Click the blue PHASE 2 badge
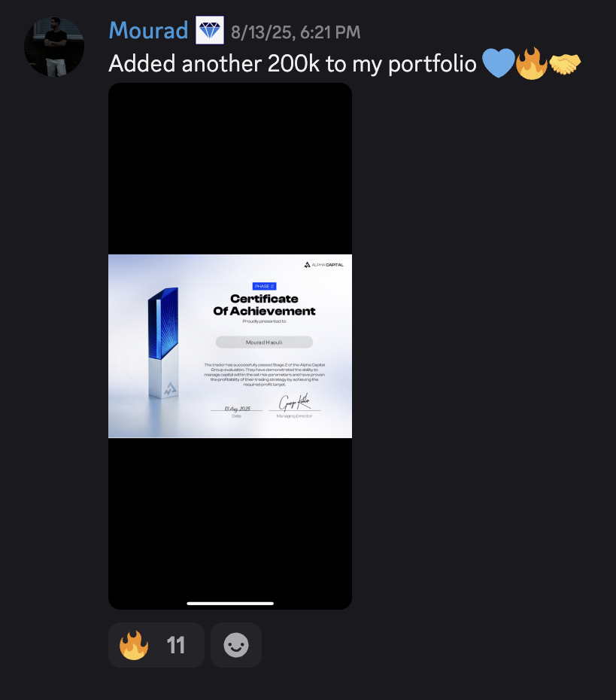616x700 pixels. coord(265,286)
